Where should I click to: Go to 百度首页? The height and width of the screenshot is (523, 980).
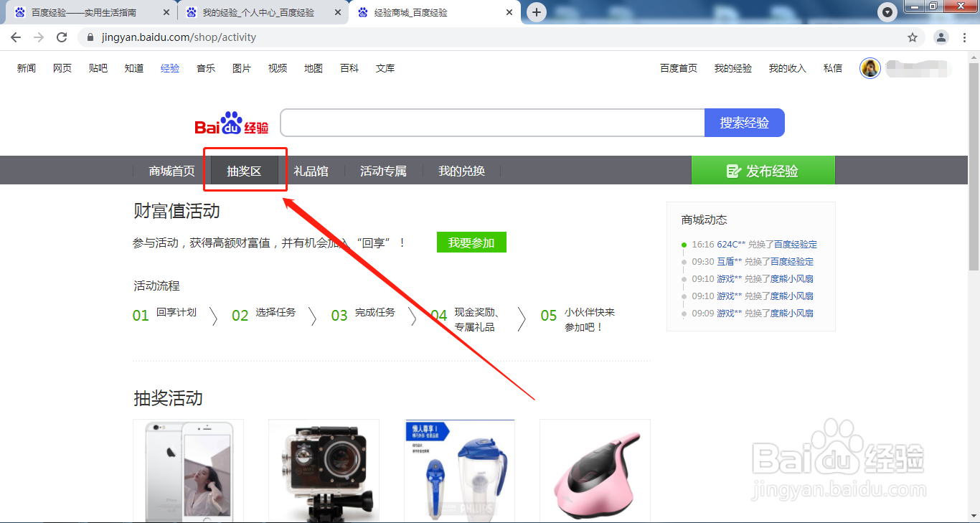(x=679, y=68)
